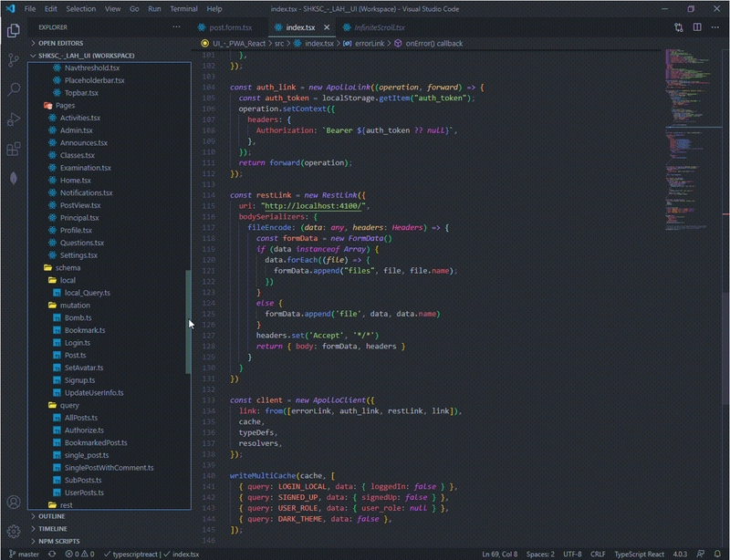The height and width of the screenshot is (560, 730).
Task: Split the editor to the right
Action: tap(697, 27)
